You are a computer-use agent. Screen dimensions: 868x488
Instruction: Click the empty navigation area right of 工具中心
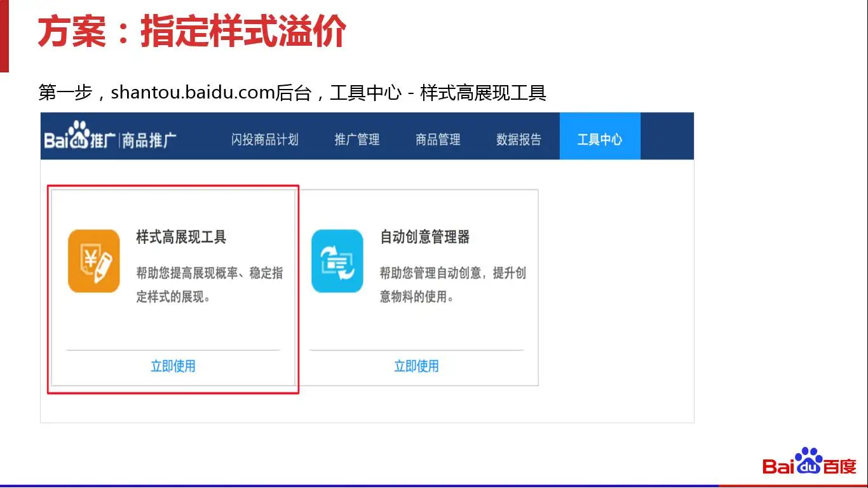pyautogui.click(x=667, y=137)
